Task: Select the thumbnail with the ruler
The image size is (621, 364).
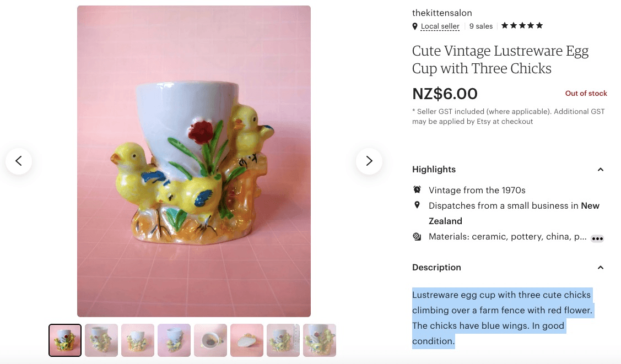Action: tap(283, 340)
